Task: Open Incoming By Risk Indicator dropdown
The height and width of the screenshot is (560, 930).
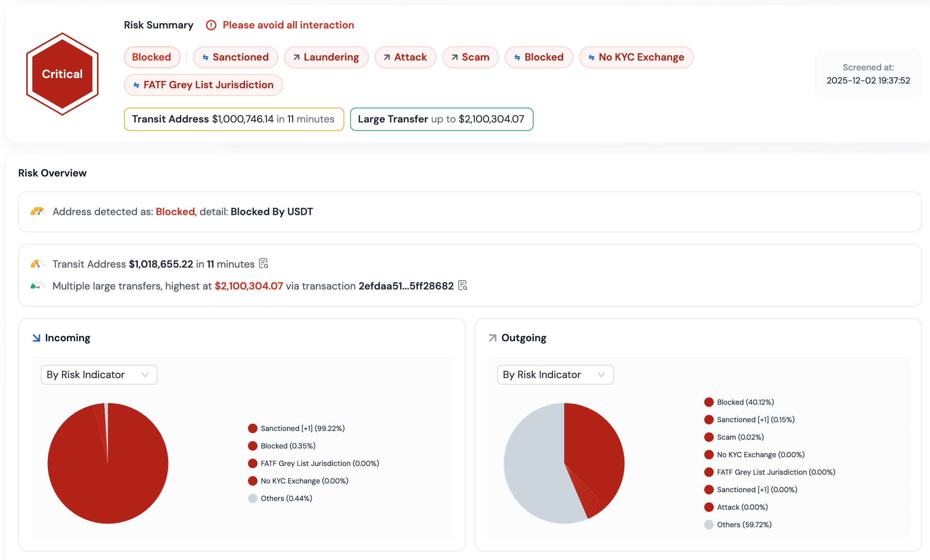Action: pyautogui.click(x=99, y=375)
